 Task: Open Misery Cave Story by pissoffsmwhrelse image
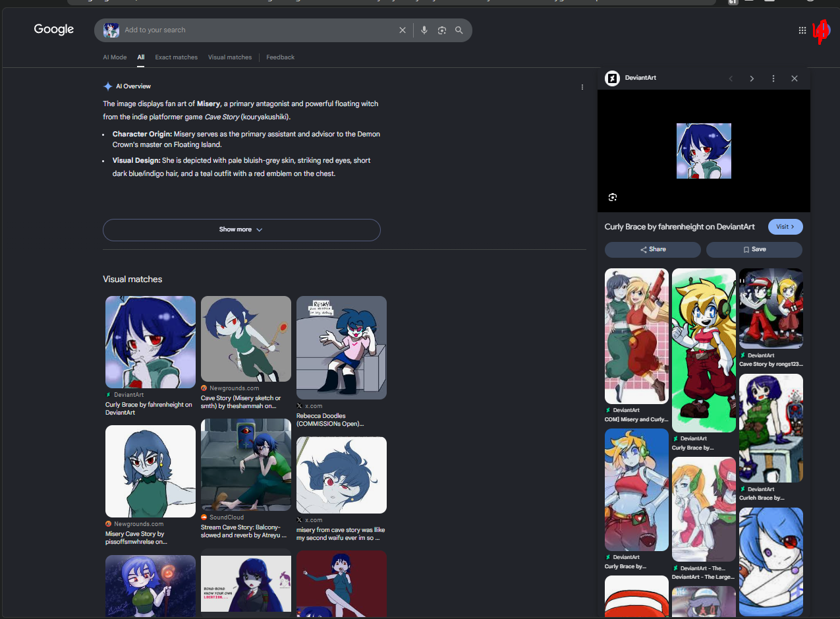click(x=151, y=471)
